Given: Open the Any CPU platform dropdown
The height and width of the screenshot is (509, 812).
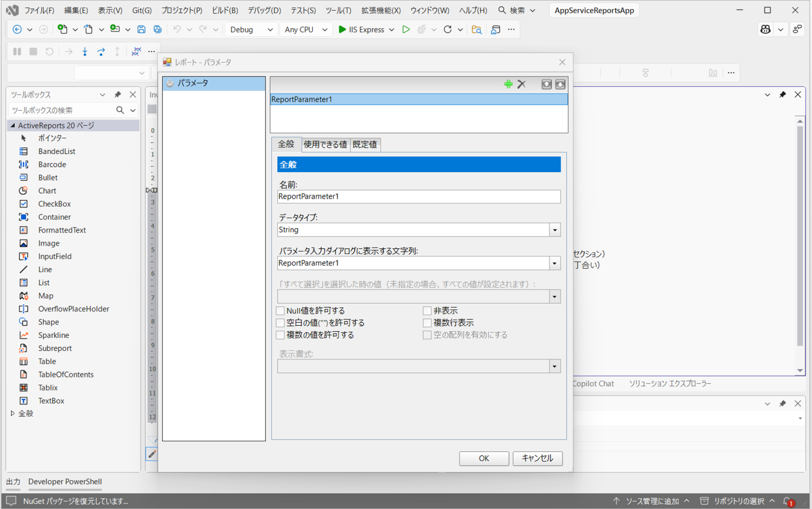Looking at the screenshot, I should (x=305, y=29).
